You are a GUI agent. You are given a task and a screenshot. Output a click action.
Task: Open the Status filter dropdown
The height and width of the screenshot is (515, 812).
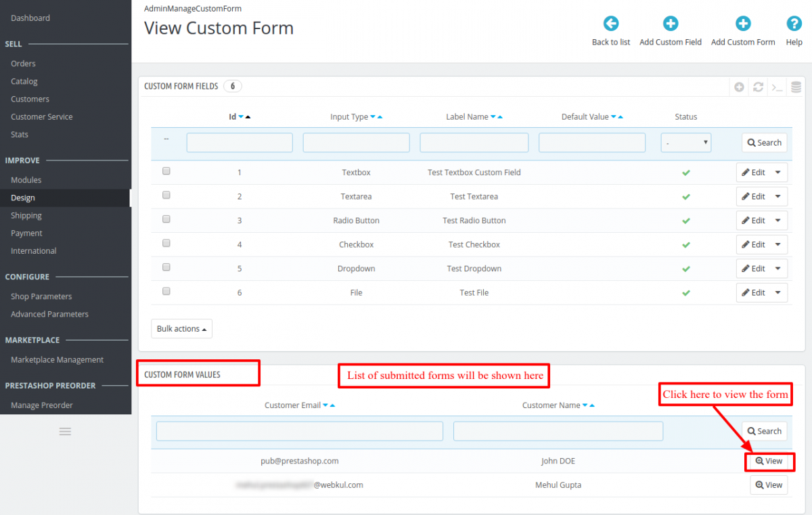click(x=686, y=143)
